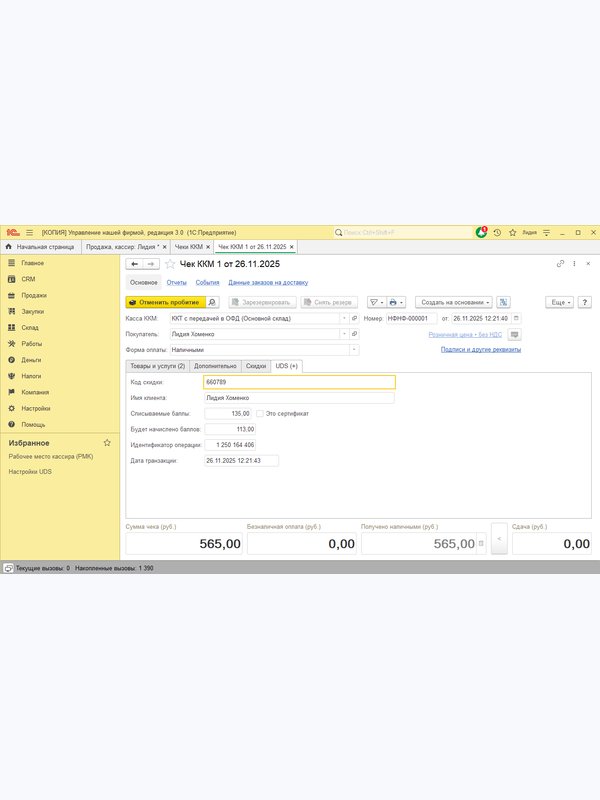
Task: Open the calendar icon beside document date
Action: point(516,318)
